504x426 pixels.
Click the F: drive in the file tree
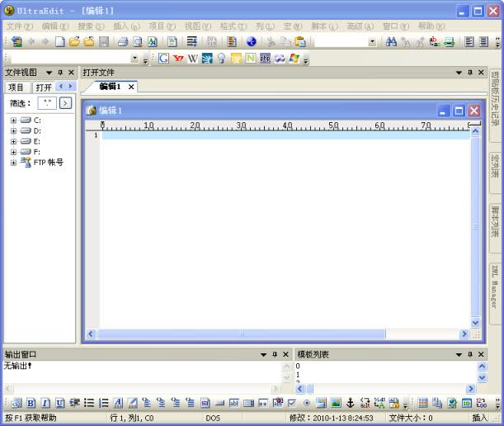tap(37, 152)
